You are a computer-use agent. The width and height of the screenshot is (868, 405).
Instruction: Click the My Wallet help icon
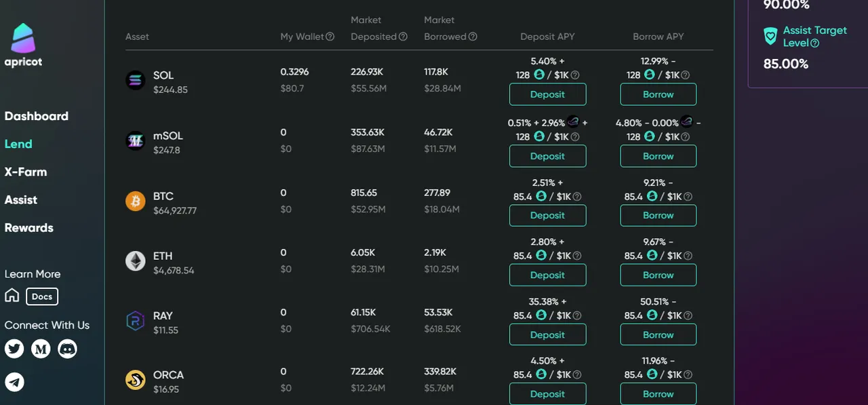click(x=330, y=37)
